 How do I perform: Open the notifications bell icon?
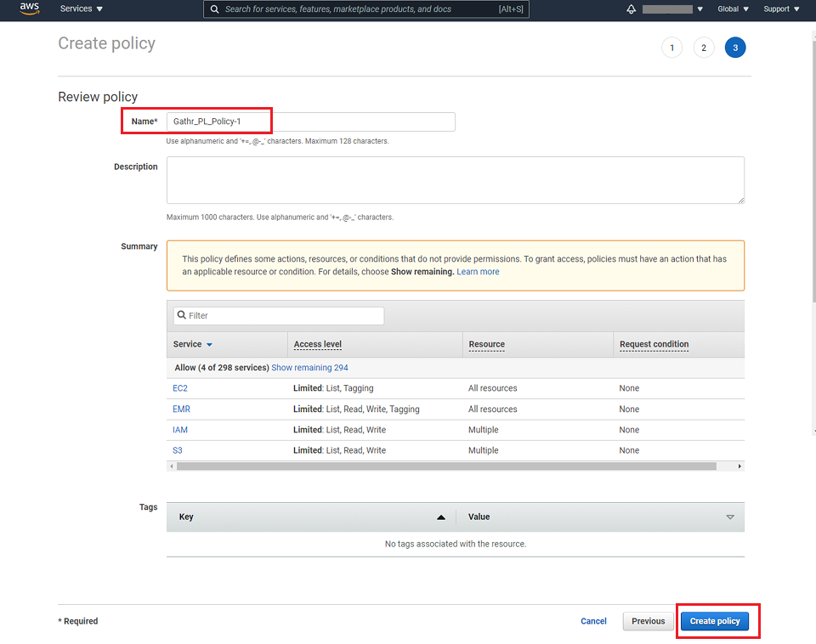click(631, 9)
